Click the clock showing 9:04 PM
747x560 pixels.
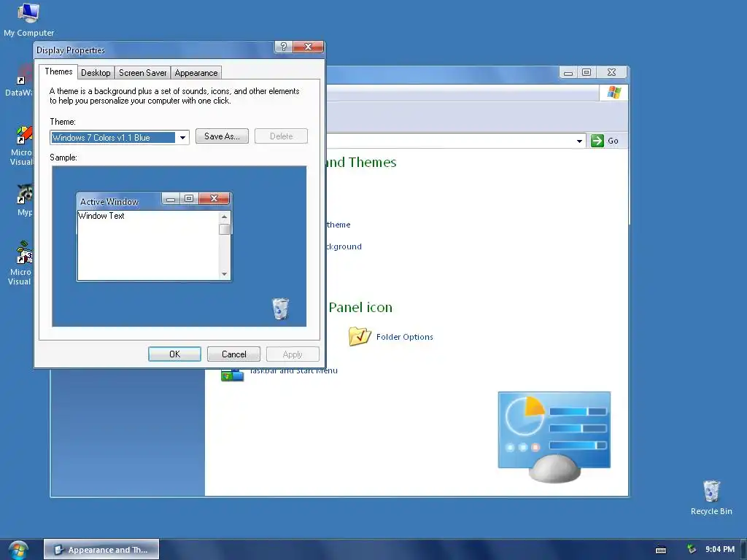click(x=720, y=549)
